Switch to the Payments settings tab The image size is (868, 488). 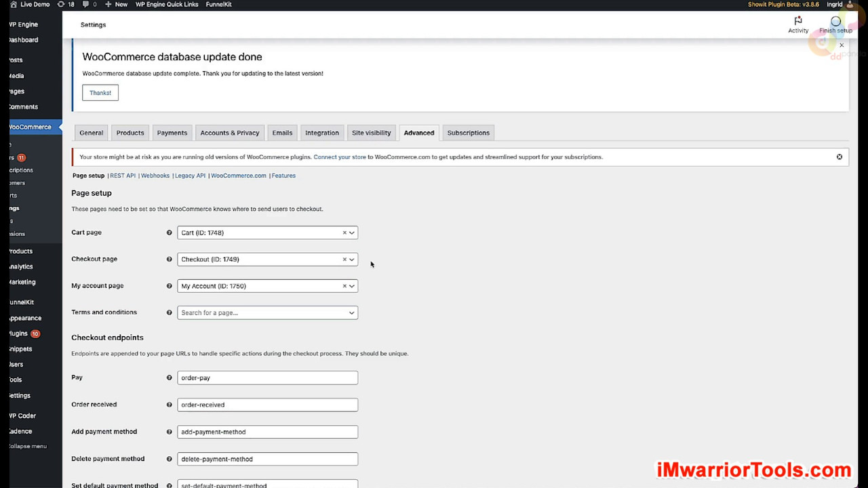[x=172, y=133]
